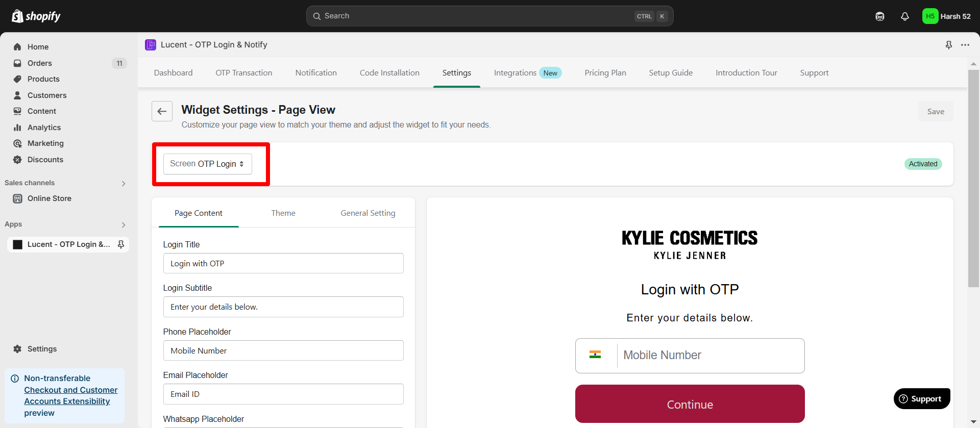Expand the Apps section chevron
The height and width of the screenshot is (428, 980).
pyautogui.click(x=124, y=225)
